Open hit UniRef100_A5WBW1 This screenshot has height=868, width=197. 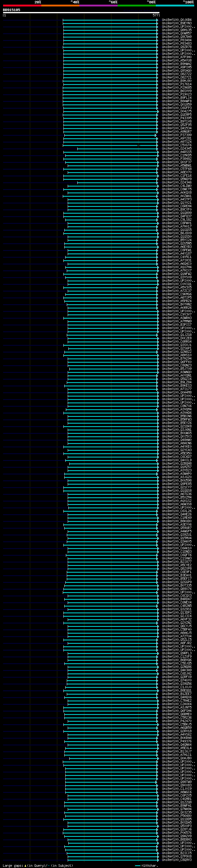pyautogui.click(x=177, y=165)
